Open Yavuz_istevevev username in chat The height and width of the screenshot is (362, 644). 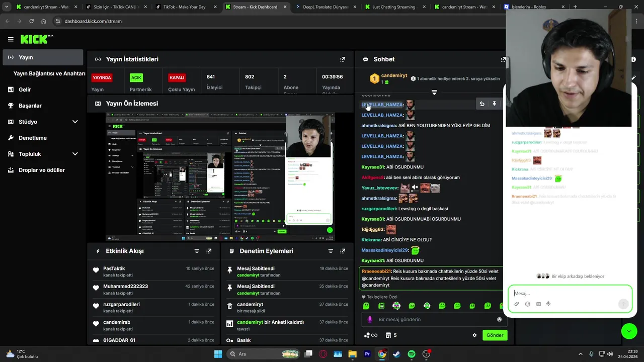click(x=380, y=188)
